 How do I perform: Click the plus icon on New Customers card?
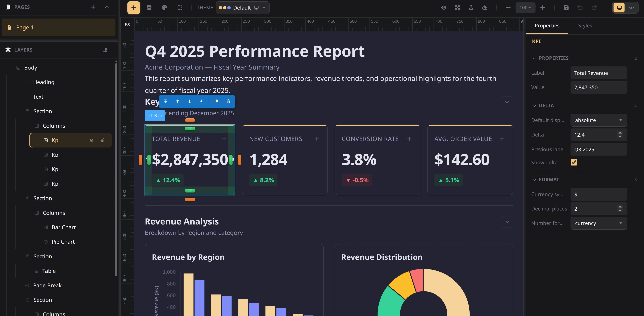tap(317, 139)
